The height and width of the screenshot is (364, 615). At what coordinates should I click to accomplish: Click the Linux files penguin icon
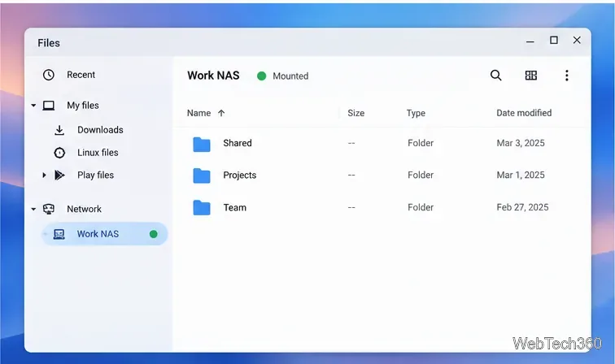click(59, 153)
